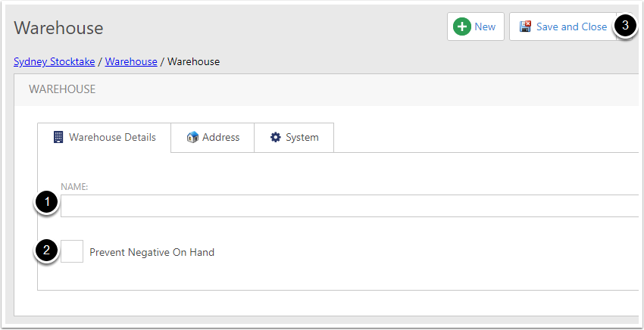This screenshot has height=330, width=644.
Task: Click the building icon on Warehouse Details tab
Action: (59, 137)
